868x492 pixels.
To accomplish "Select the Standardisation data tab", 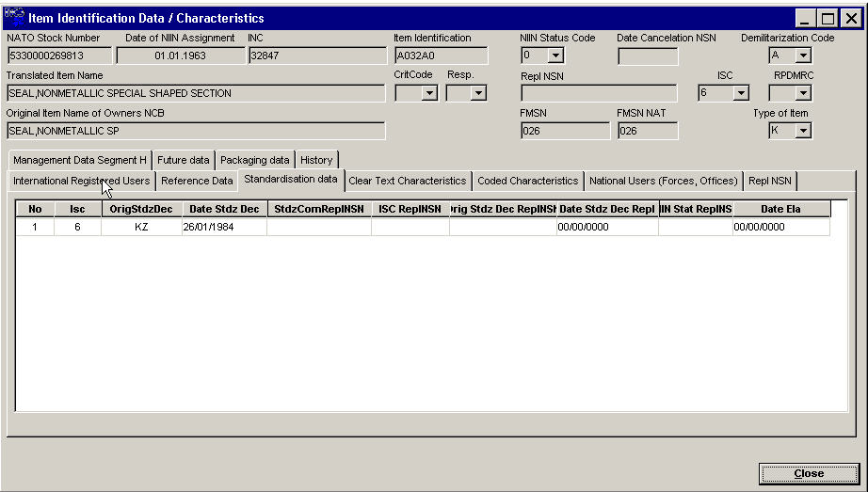I will [291, 180].
